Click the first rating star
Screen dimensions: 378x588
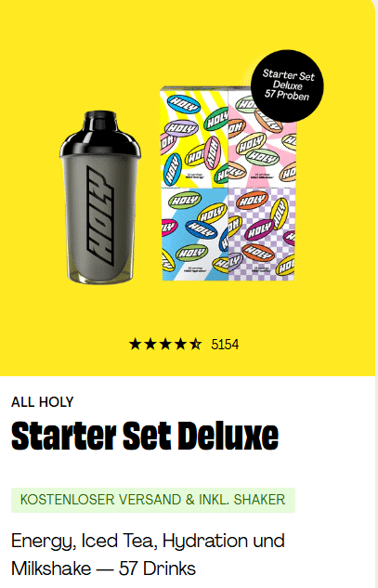point(135,344)
